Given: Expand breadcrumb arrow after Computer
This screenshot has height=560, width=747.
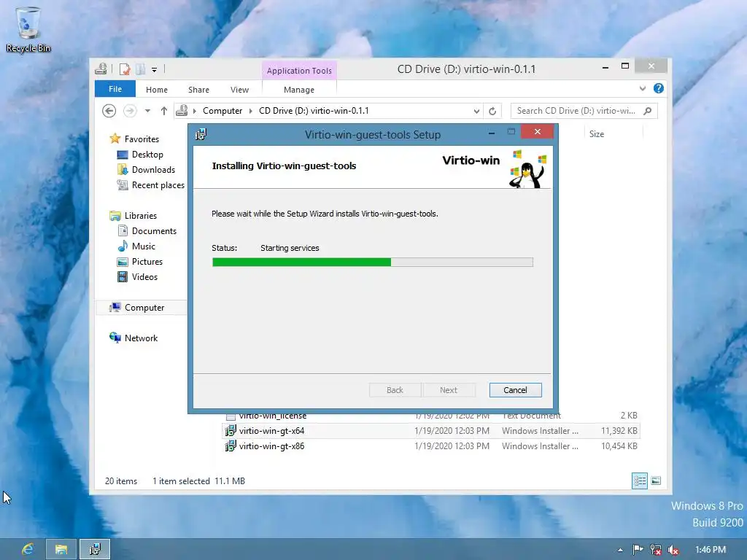Looking at the screenshot, I should [x=251, y=111].
